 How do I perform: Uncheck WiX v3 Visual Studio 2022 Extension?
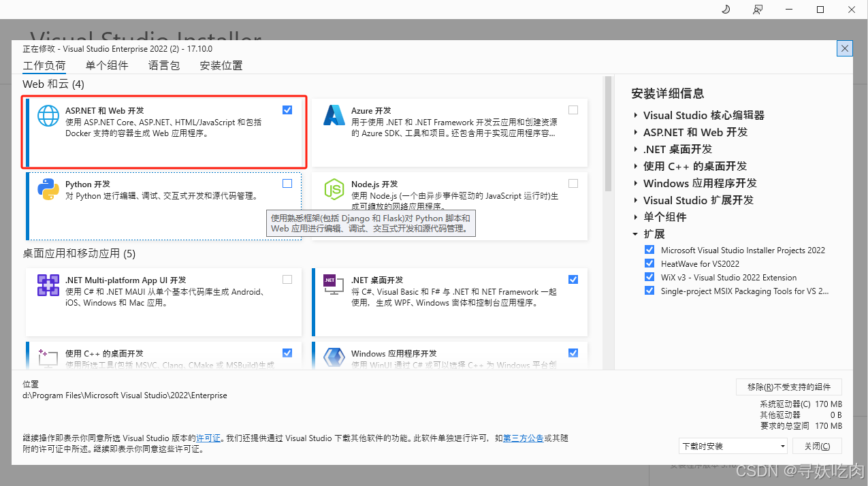[x=649, y=277]
